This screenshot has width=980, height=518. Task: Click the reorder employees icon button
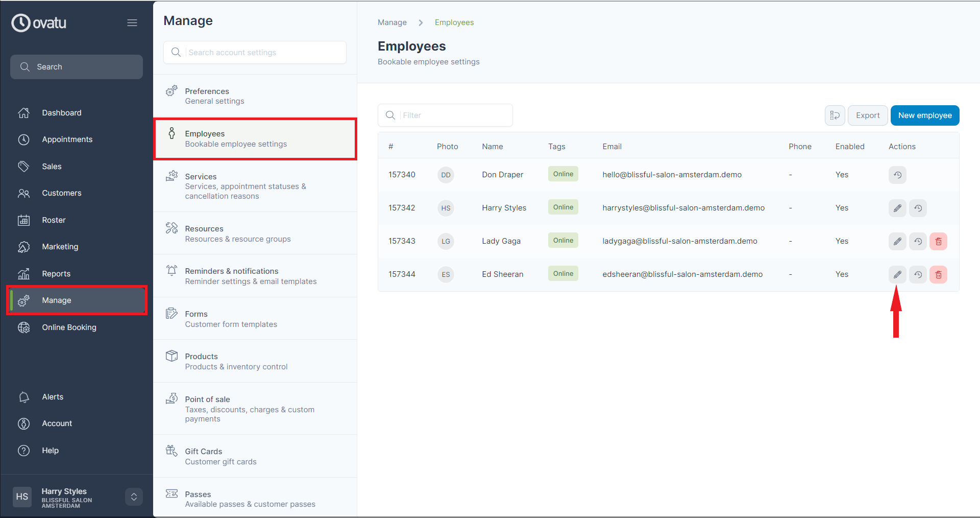point(835,115)
